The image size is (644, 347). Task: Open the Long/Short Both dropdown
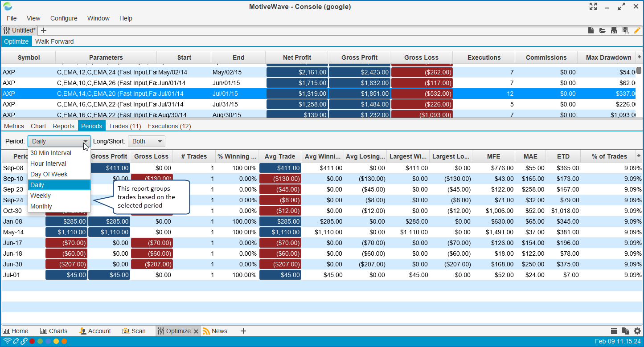pos(147,141)
